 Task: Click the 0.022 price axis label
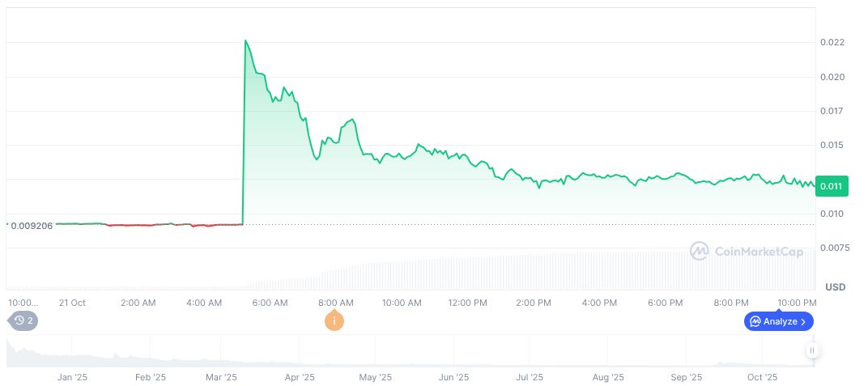pos(834,42)
